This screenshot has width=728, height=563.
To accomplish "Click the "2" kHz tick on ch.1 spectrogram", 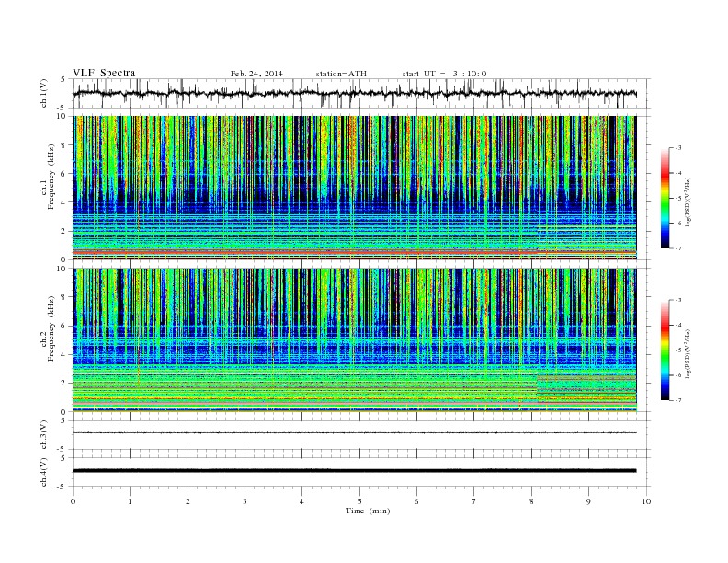I will (x=63, y=231).
